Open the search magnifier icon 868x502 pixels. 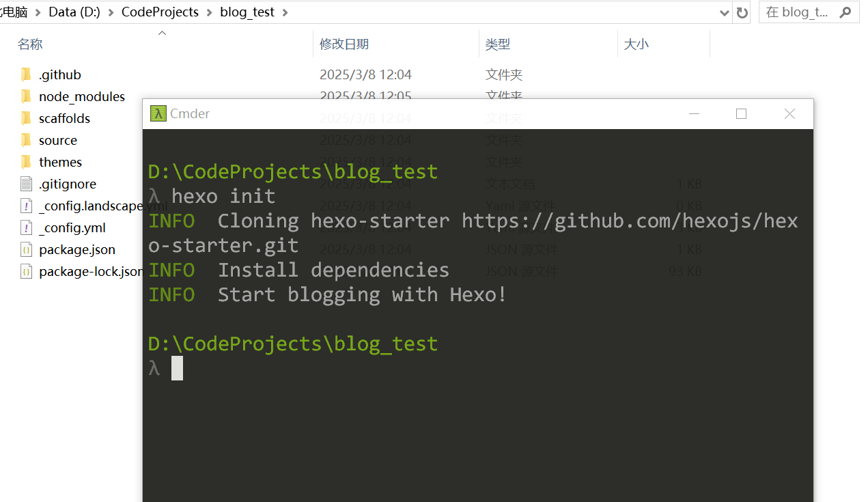845,12
